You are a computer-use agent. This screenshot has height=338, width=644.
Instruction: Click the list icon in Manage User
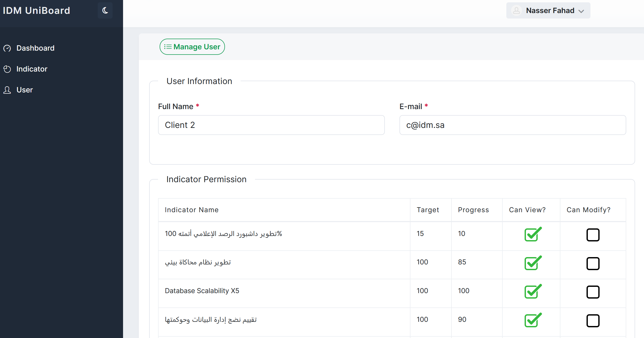tap(168, 47)
